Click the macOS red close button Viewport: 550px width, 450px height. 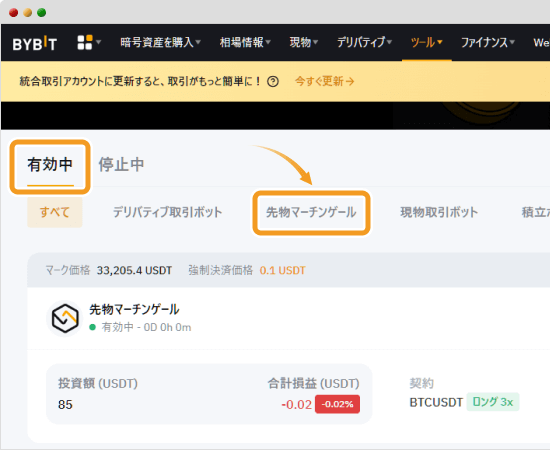tap(14, 13)
